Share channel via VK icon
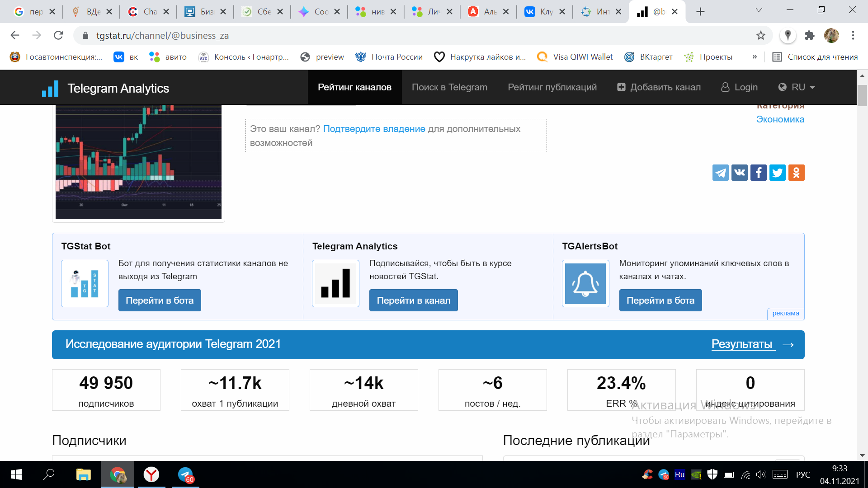868x488 pixels. (x=739, y=173)
